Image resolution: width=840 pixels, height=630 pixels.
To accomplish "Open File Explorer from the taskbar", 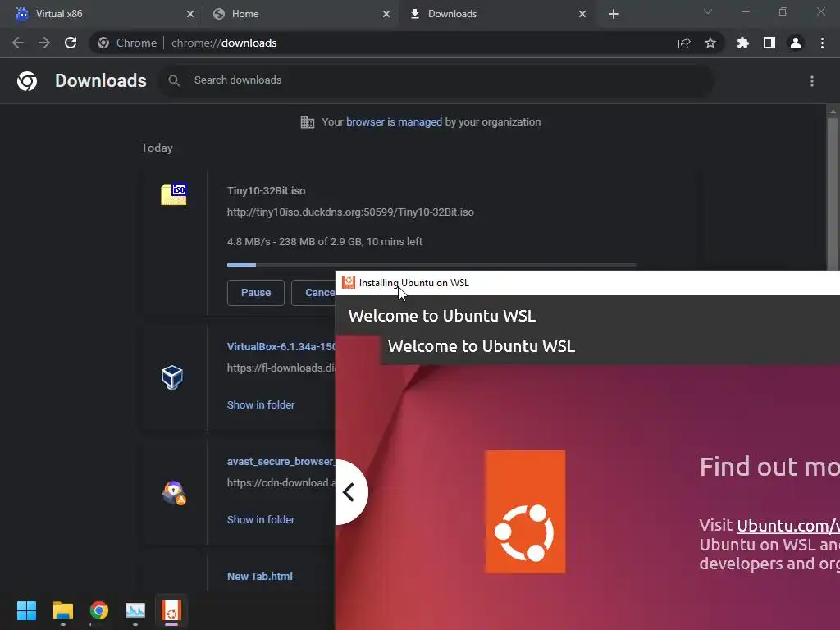I will [x=62, y=610].
